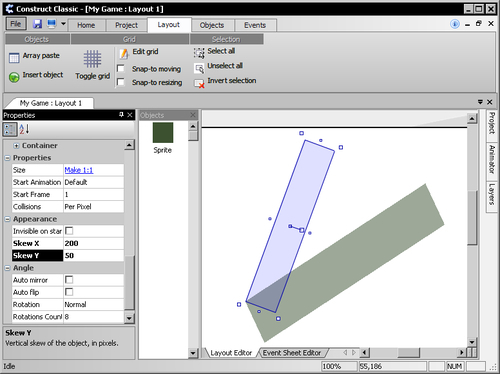The image size is (500, 374).
Task: Click the Skew Y value 50
Action: [93, 256]
